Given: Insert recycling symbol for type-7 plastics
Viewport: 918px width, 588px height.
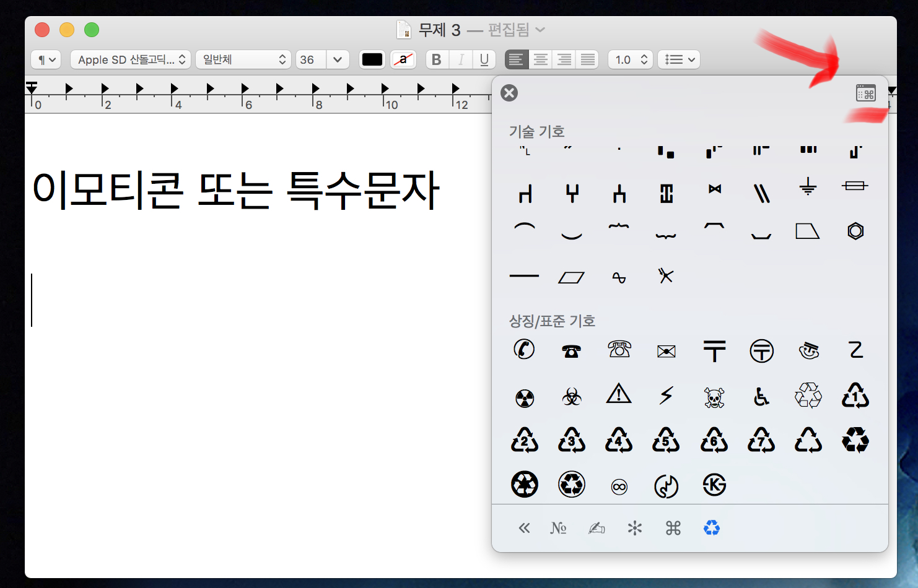Looking at the screenshot, I should [x=761, y=440].
